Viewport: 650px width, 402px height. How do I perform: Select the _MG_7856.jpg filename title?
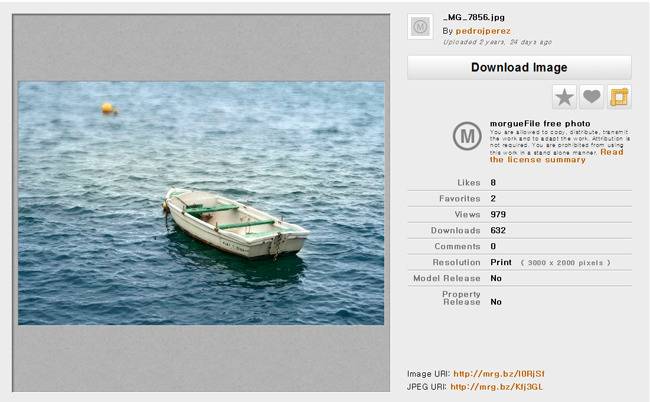[x=474, y=18]
